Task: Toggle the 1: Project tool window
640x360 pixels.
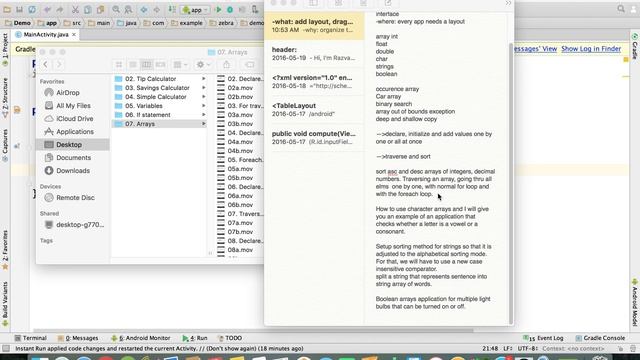Action: (x=5, y=49)
